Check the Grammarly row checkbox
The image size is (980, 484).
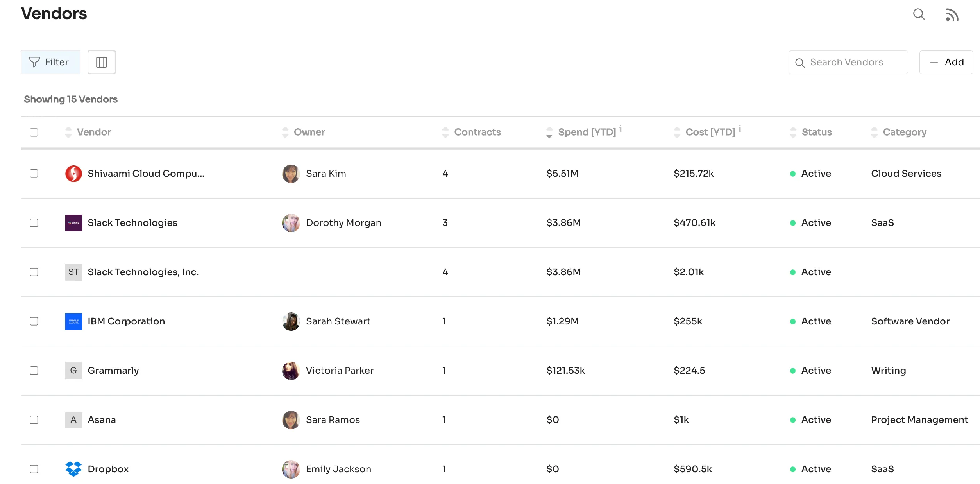click(x=34, y=371)
